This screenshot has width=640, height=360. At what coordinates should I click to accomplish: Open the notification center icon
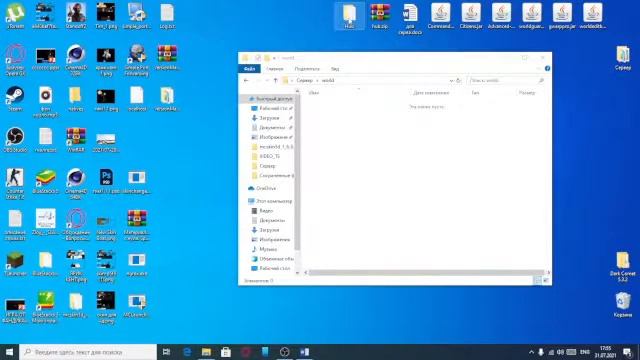point(628,352)
